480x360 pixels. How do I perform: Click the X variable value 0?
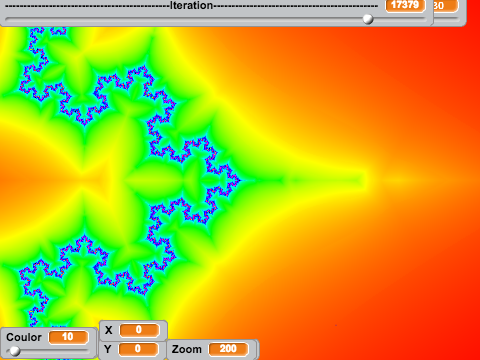(139, 330)
